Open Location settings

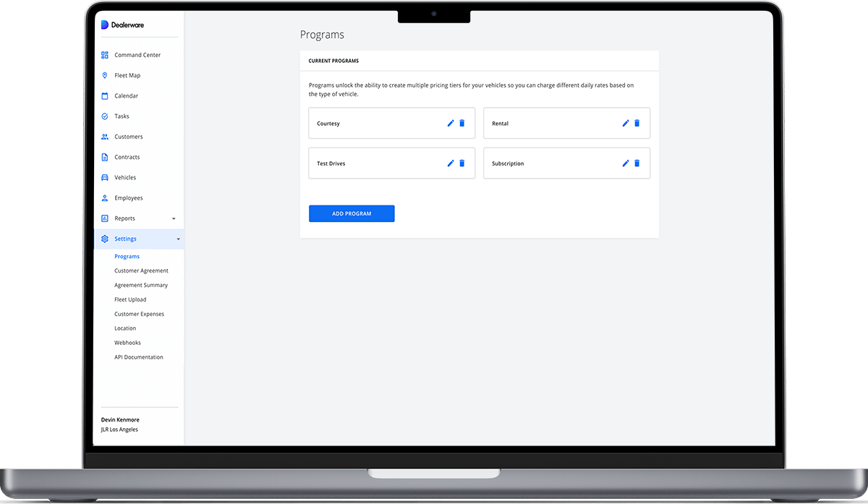[125, 328]
